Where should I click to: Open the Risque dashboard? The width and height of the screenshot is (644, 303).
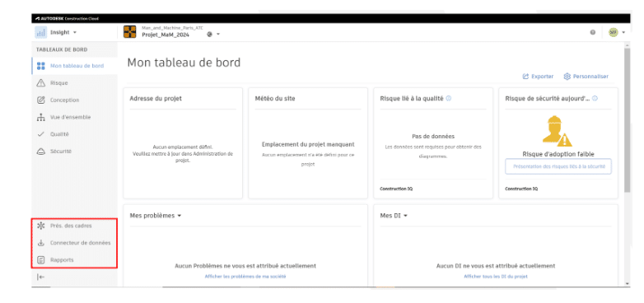74,83
